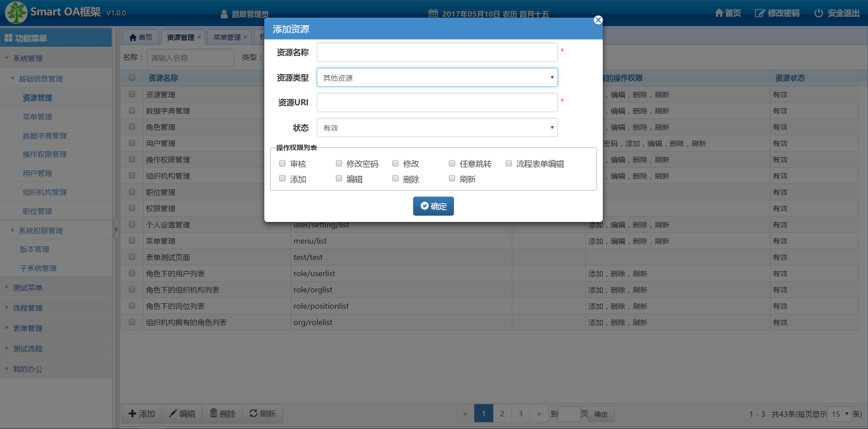Go to page 2 in pagination

coord(502,414)
